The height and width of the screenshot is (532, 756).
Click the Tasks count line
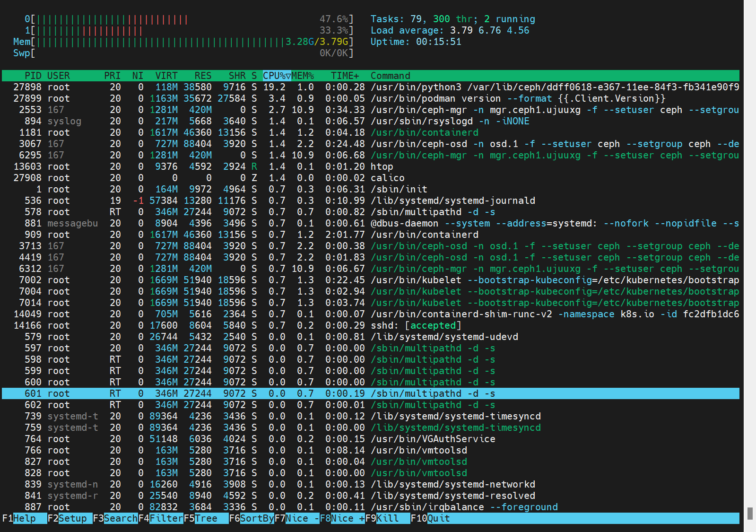click(x=452, y=19)
